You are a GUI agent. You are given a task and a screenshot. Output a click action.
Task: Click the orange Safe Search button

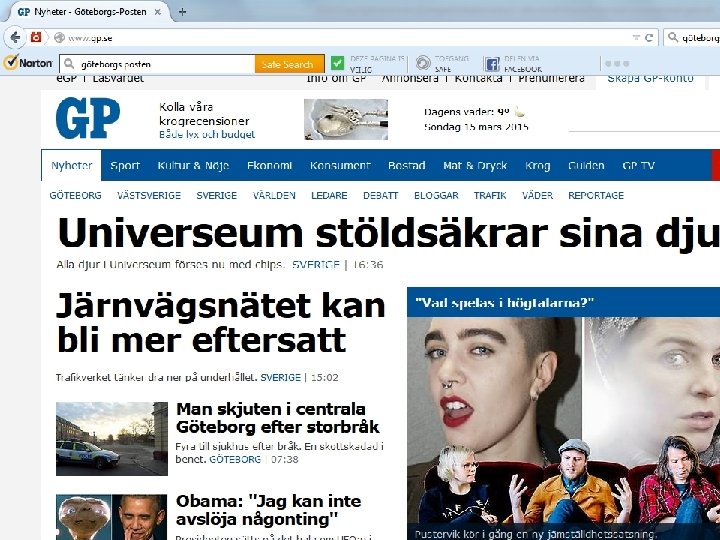point(289,64)
